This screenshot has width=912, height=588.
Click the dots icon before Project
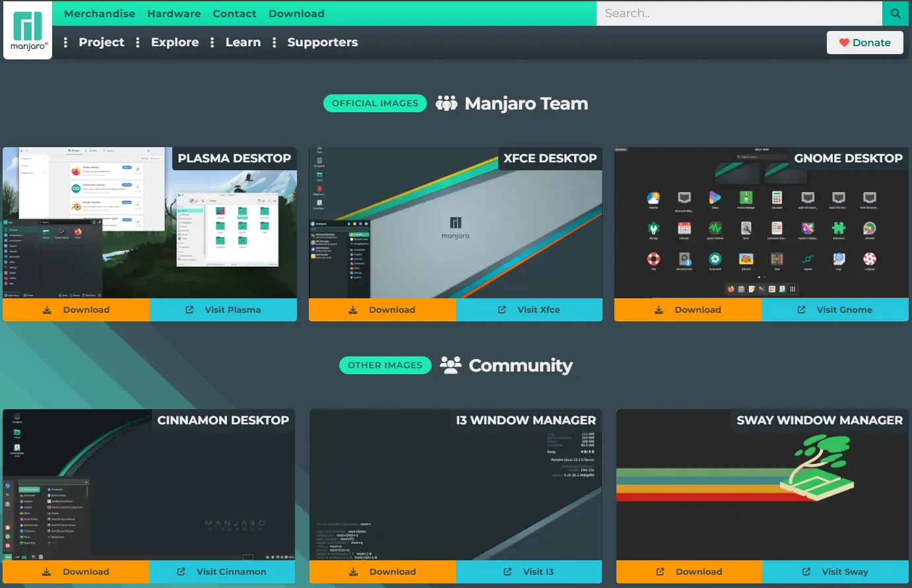pos(65,42)
